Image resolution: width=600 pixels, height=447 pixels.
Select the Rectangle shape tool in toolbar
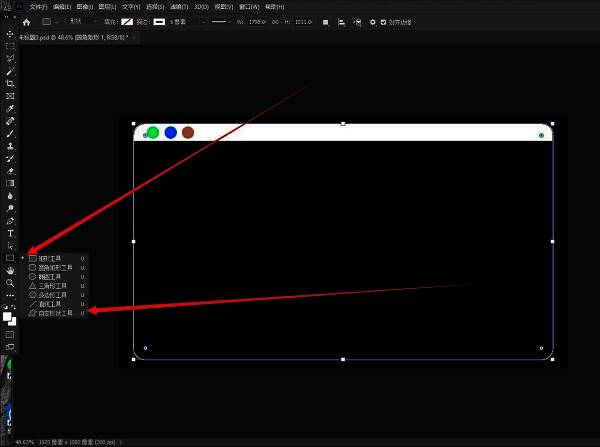pyautogui.click(x=10, y=258)
